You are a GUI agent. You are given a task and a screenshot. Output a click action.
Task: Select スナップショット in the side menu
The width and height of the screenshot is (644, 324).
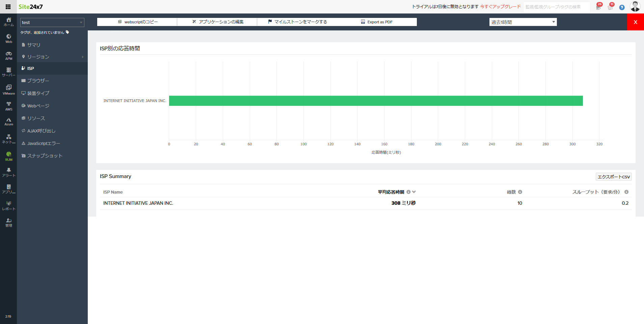click(x=52, y=156)
